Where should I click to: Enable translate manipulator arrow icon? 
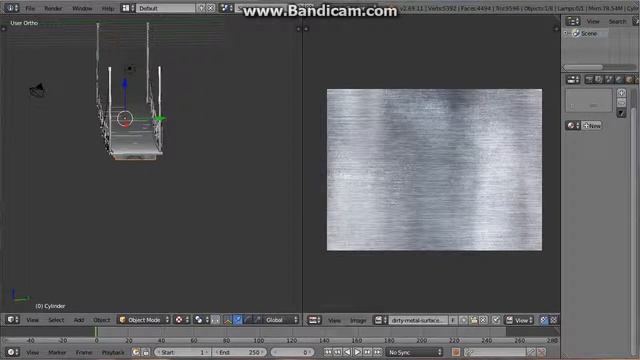coord(238,320)
